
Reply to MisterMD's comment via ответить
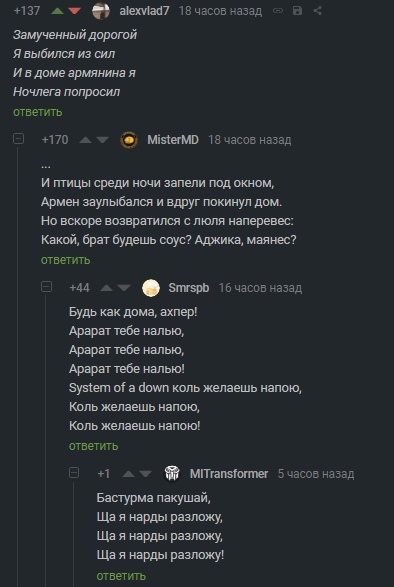point(66,260)
